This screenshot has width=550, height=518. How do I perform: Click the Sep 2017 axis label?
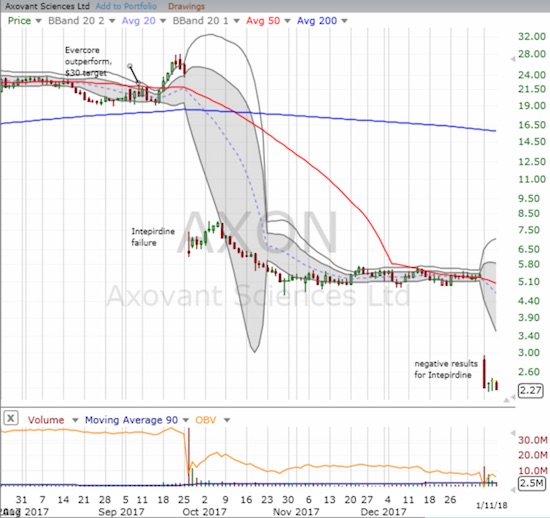pyautogui.click(x=121, y=512)
